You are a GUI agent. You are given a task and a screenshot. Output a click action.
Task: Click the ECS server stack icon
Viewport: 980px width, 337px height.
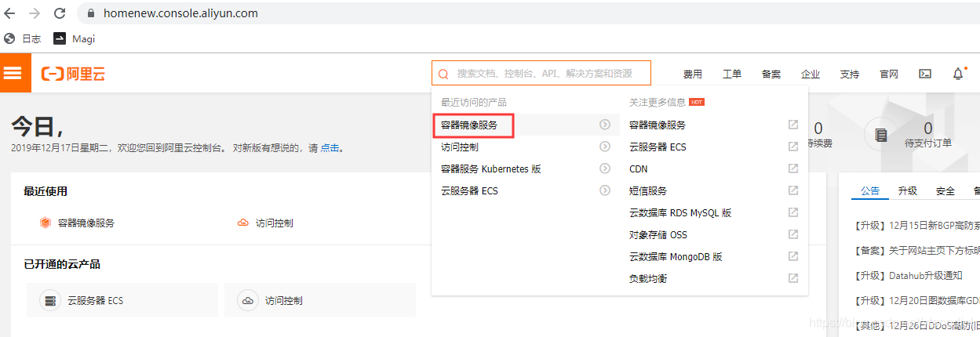point(51,300)
